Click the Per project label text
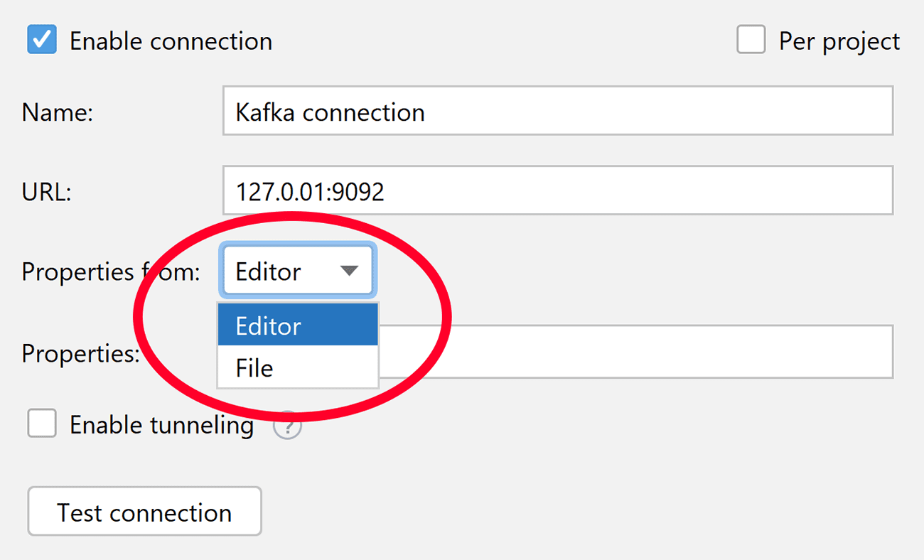Viewport: 924px width, 560px height. (x=839, y=41)
